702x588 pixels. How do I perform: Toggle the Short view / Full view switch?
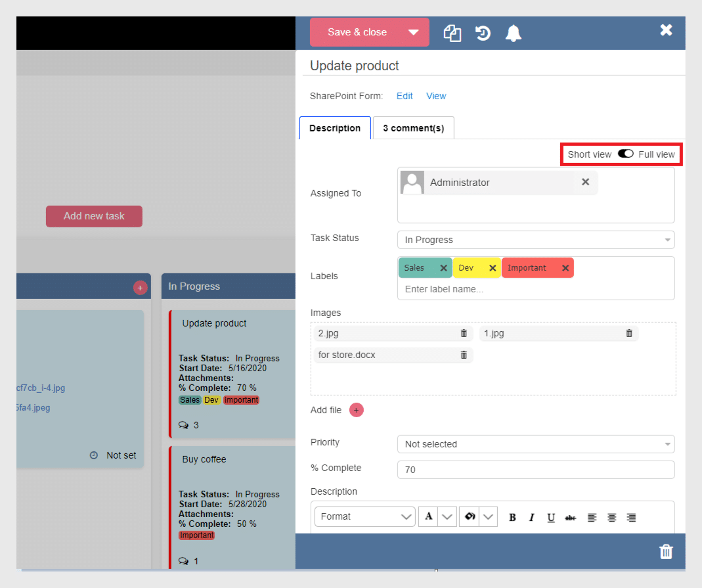625,154
